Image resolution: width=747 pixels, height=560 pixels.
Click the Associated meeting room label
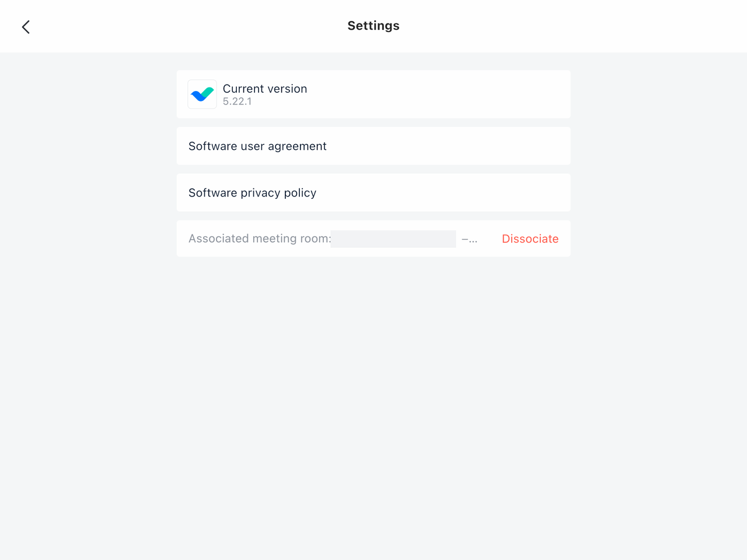(x=259, y=239)
